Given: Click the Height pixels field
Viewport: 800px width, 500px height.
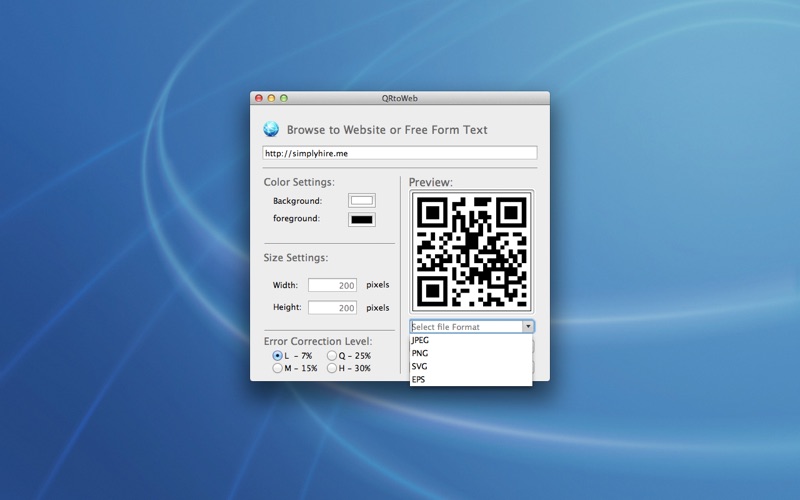Looking at the screenshot, I should click(332, 308).
